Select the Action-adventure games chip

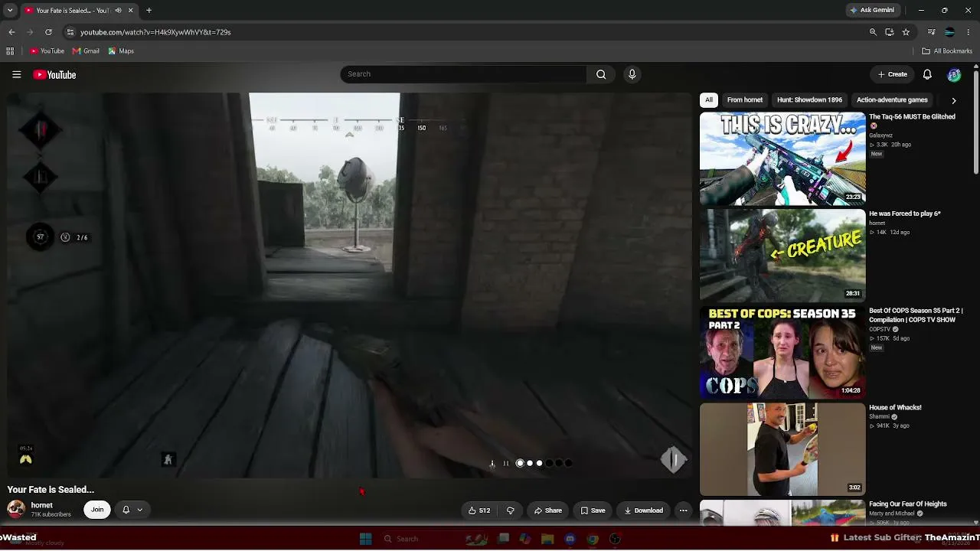pyautogui.click(x=892, y=100)
